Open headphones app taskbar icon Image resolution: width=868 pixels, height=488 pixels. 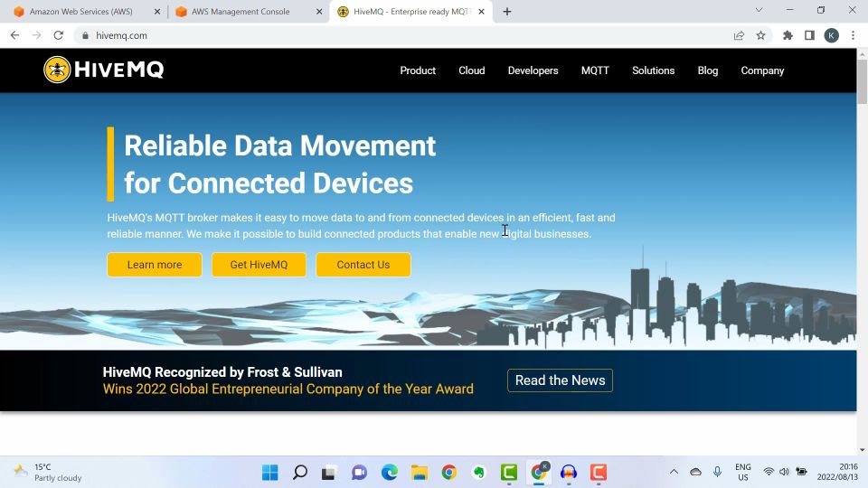click(x=569, y=472)
